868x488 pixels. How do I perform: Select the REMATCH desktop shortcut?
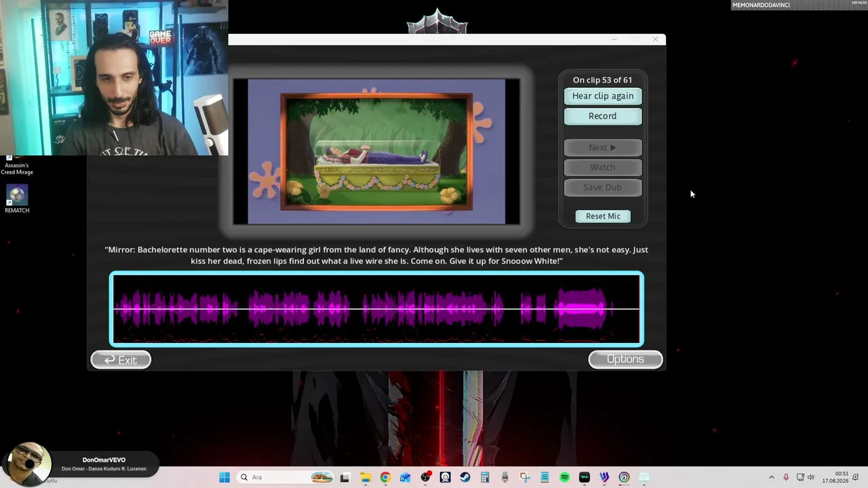click(x=17, y=199)
